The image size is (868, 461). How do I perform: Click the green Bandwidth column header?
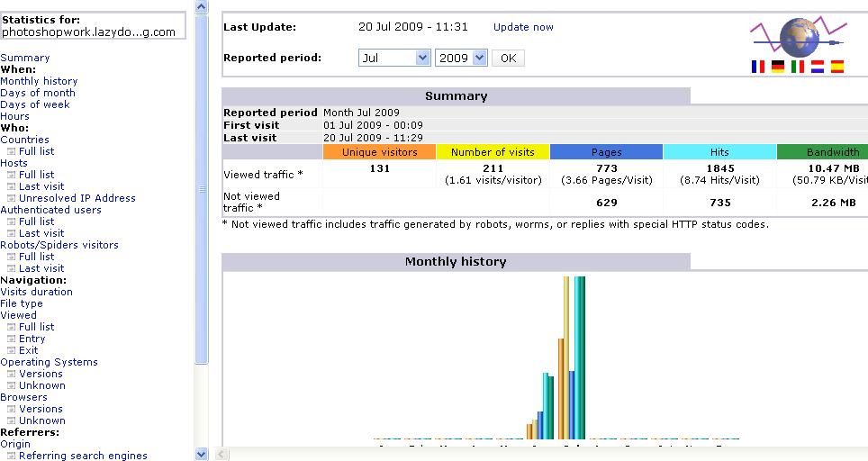823,152
